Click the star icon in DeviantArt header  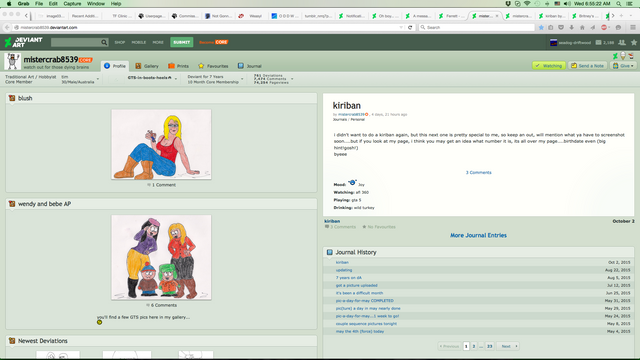633,42
